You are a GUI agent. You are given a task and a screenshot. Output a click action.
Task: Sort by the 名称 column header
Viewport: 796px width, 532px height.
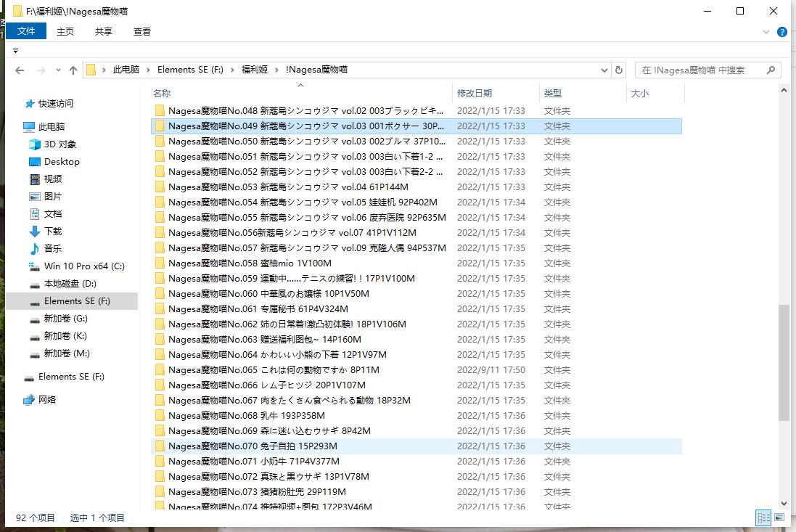tap(300, 94)
